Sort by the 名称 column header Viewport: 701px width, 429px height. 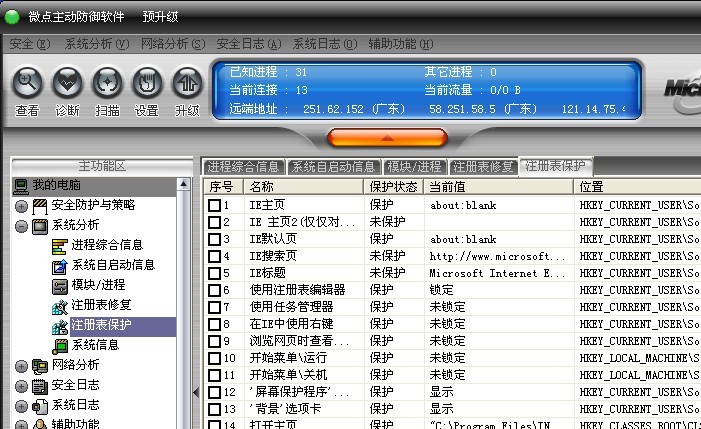(x=304, y=186)
